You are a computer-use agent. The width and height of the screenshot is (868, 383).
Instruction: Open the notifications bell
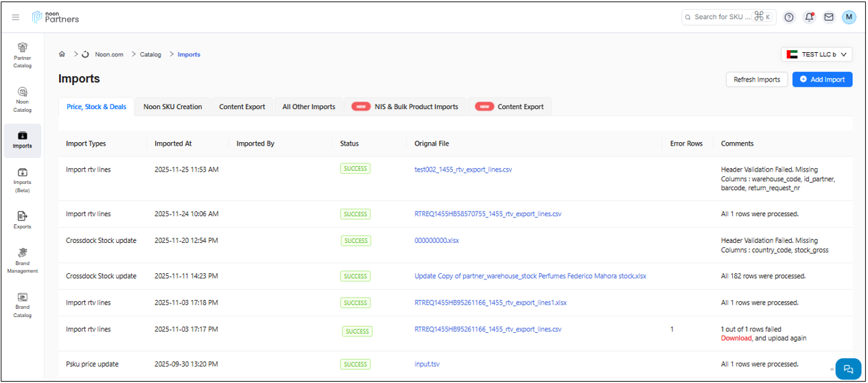(x=809, y=17)
